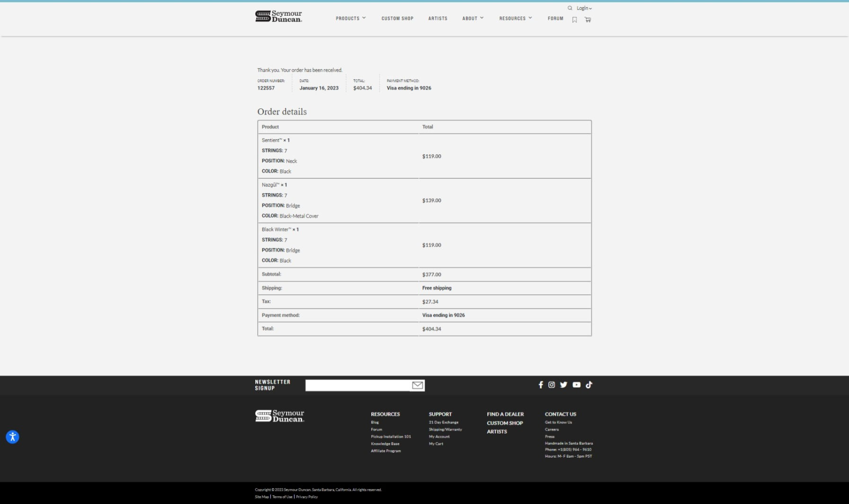Open the Forum nav item
The image size is (849, 504).
point(555,18)
